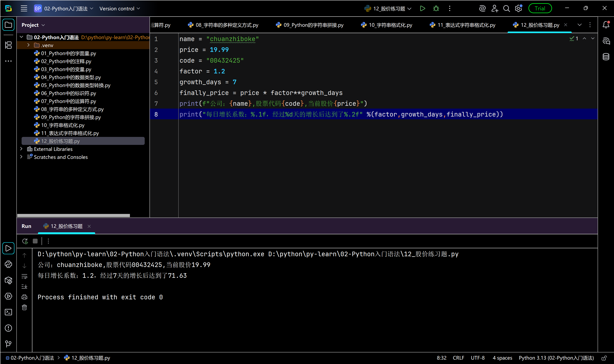This screenshot has height=364, width=614.
Task: Toggle scroll to end in console
Action: coord(24,287)
